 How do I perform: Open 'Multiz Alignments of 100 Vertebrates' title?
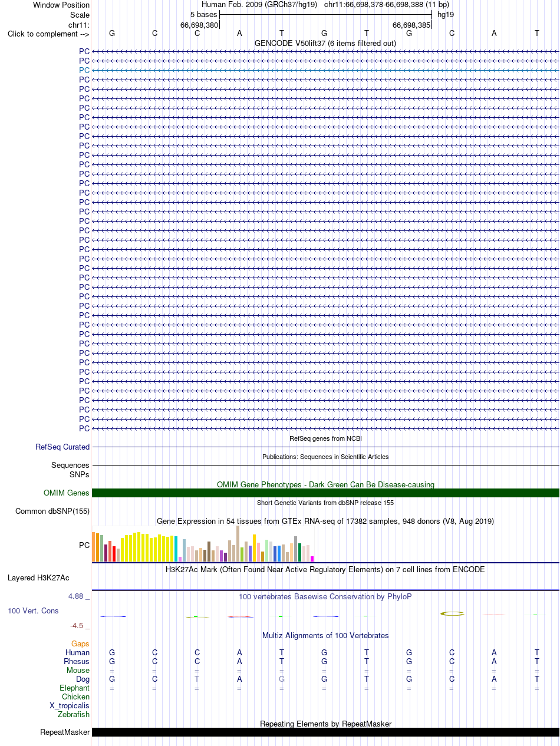[325, 635]
